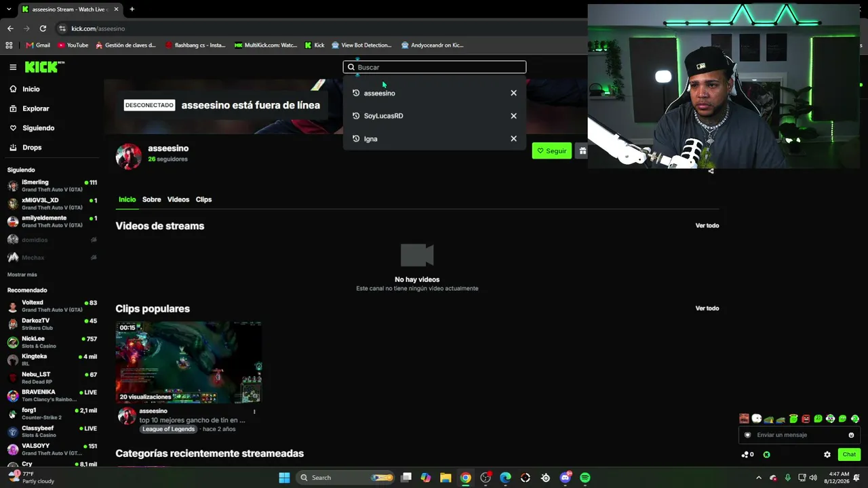Open Windows Start menu
The image size is (868, 488).
click(284, 478)
